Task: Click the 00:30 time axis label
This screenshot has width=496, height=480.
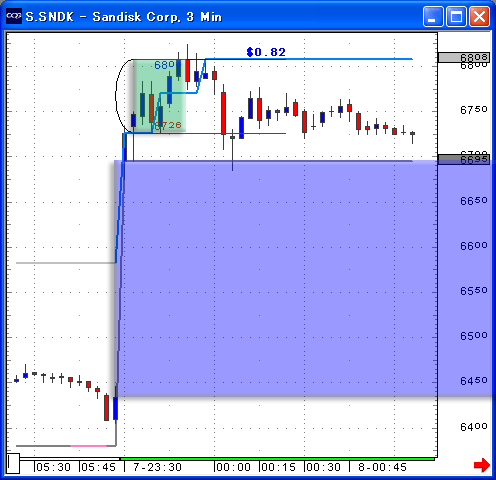Action: 324,467
